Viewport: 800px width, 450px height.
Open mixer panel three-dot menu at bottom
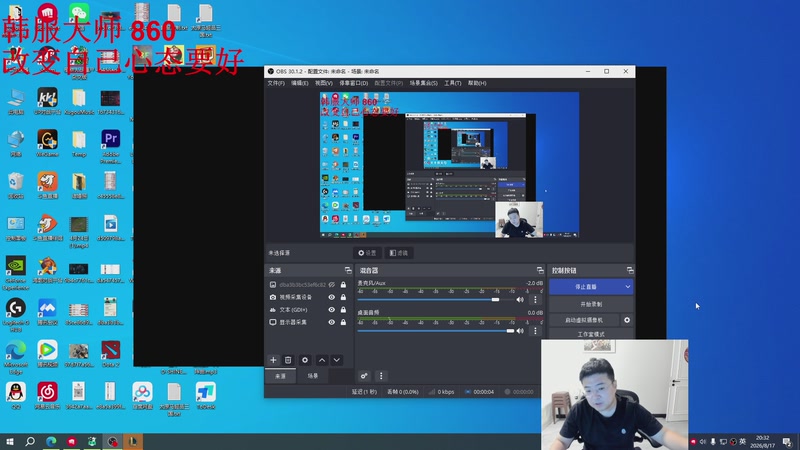tap(381, 376)
